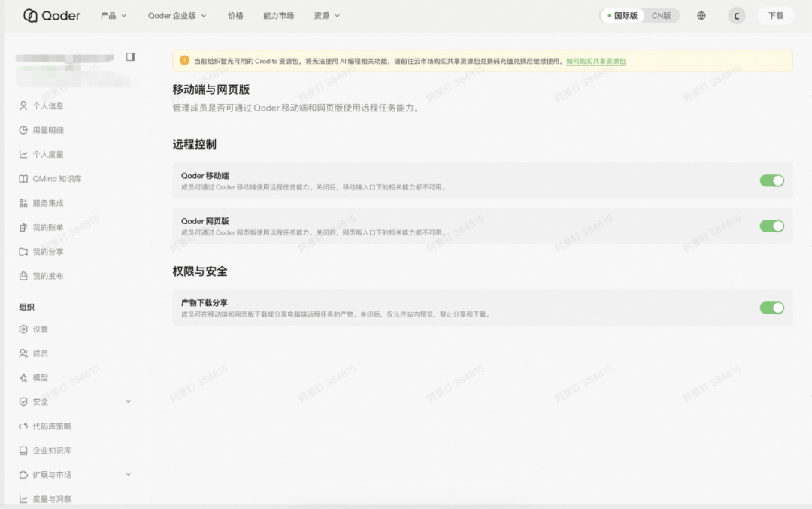Open the user avatar C
812x509 pixels.
(x=736, y=16)
